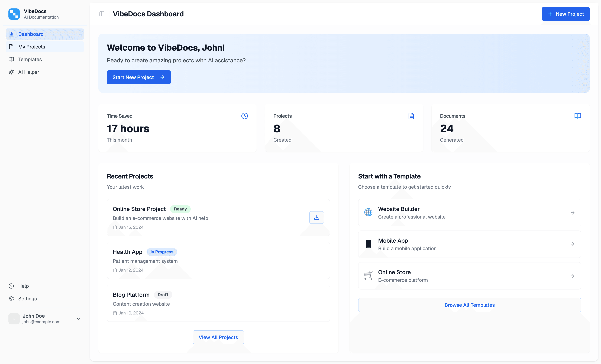This screenshot has width=601, height=364.
Task: Click calendar icon beside Jan 15, 2024
Action: 115,227
